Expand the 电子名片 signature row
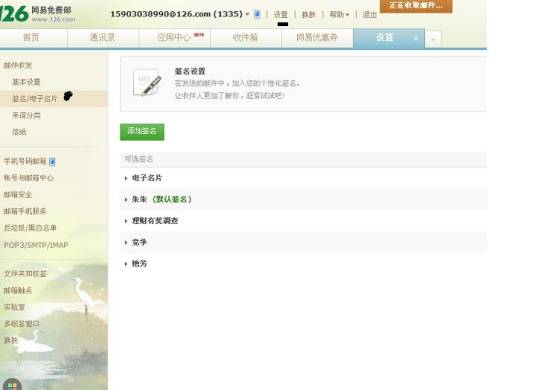Image resolution: width=536 pixels, height=390 pixels. [304, 178]
